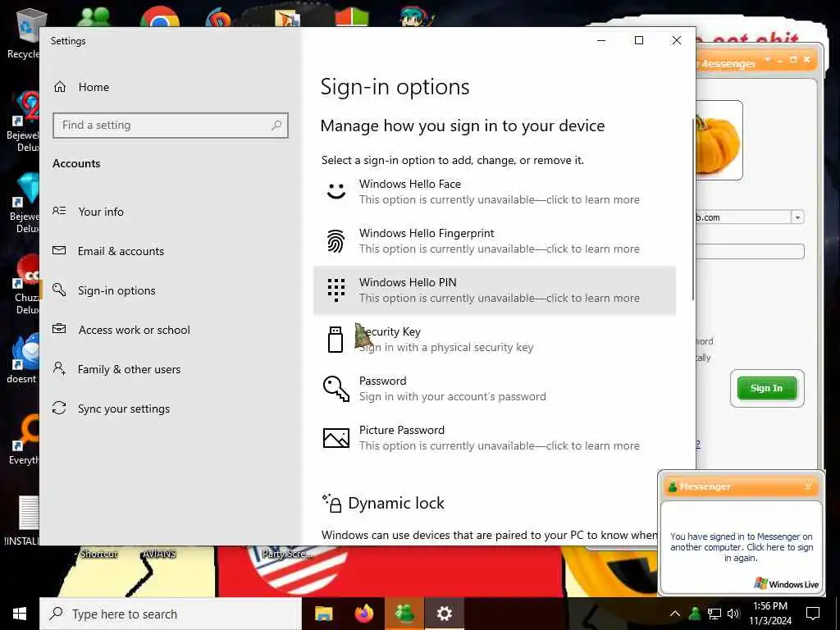
Task: Click Settings gear in taskbar
Action: pos(444,614)
